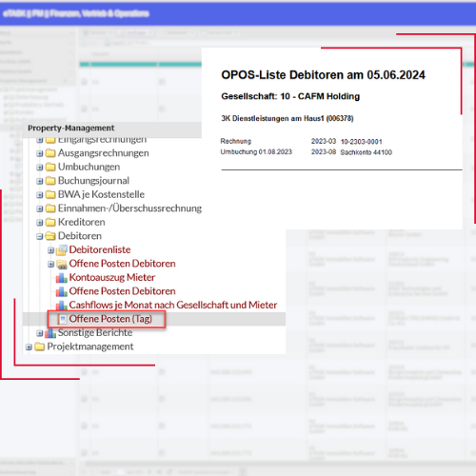Click the Projektmanagement folder icon
This screenshot has width=476, height=476.
click(39, 347)
